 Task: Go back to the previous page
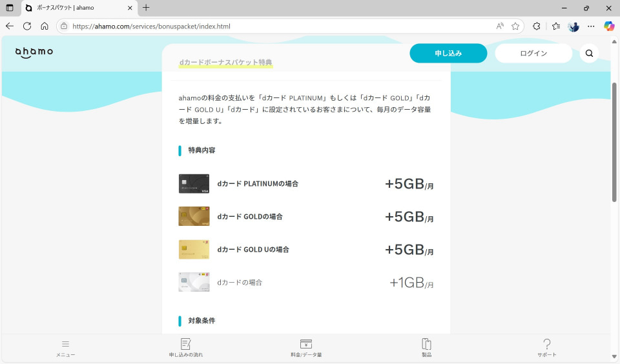(10, 26)
